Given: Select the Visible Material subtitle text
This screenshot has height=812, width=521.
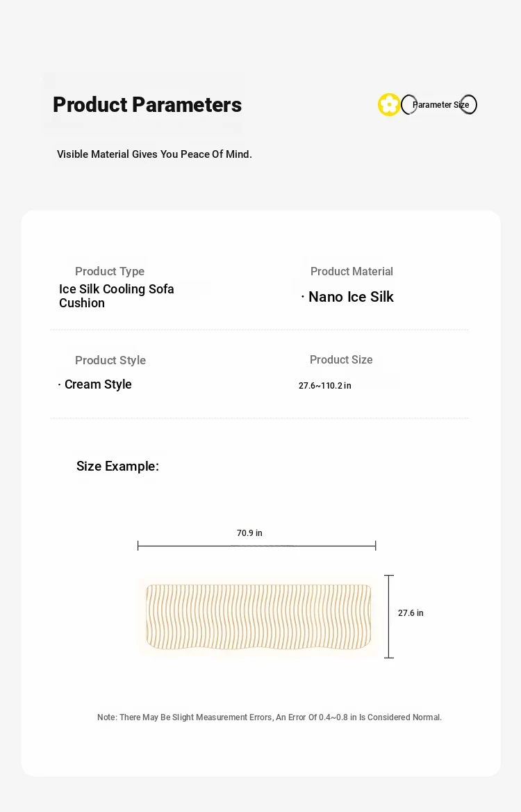Looking at the screenshot, I should click(154, 154).
